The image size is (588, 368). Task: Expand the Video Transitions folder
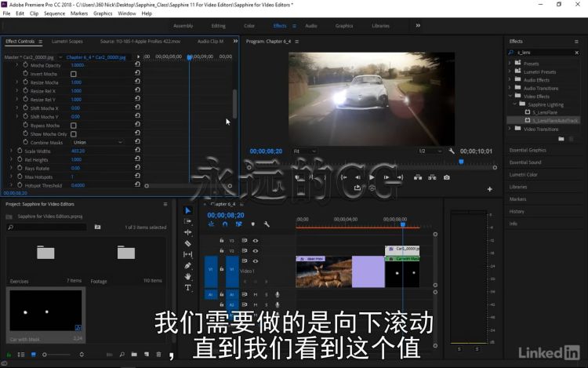pos(510,129)
